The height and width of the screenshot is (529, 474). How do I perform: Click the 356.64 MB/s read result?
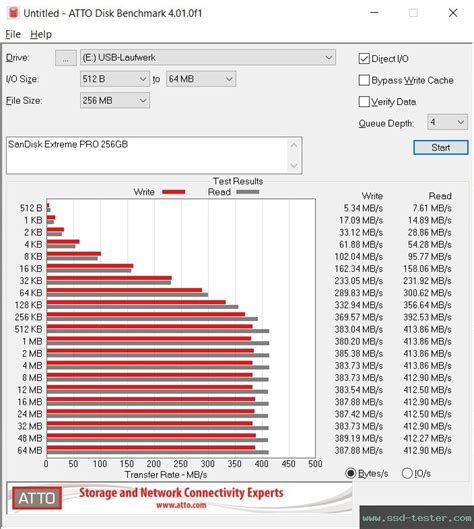427,305
